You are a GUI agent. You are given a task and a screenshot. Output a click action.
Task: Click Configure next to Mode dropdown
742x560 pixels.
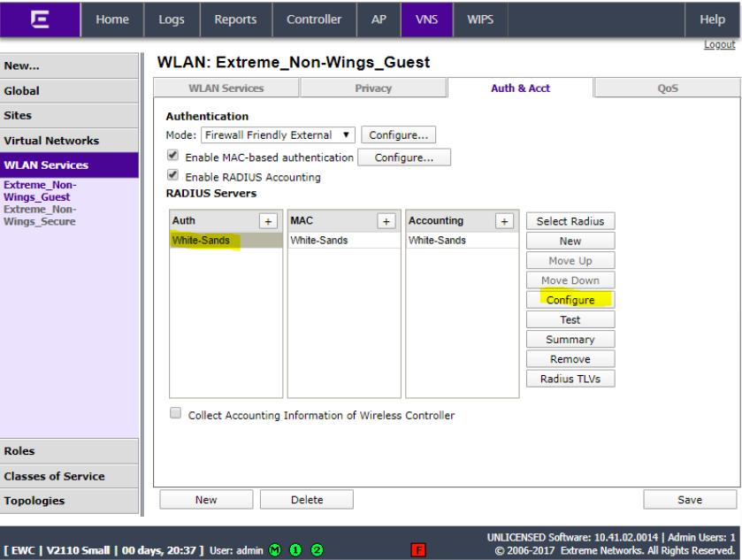pos(399,134)
